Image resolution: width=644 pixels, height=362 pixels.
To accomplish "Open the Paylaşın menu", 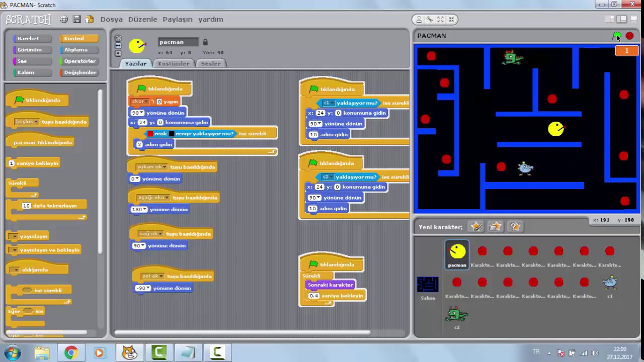I will tap(178, 19).
